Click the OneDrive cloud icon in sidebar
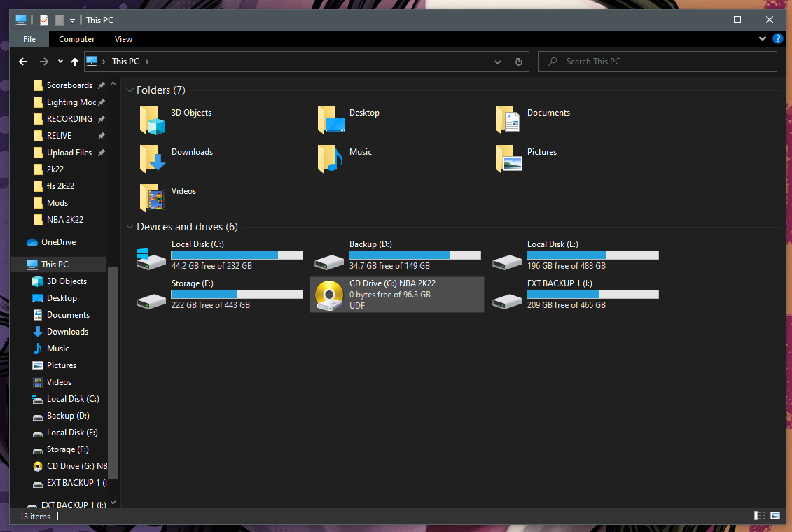The width and height of the screenshot is (792, 532). point(32,242)
